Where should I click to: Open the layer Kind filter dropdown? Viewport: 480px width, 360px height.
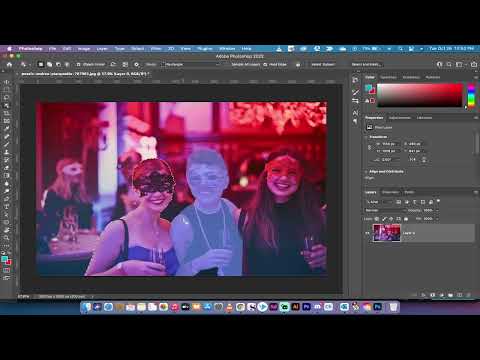click(x=380, y=202)
